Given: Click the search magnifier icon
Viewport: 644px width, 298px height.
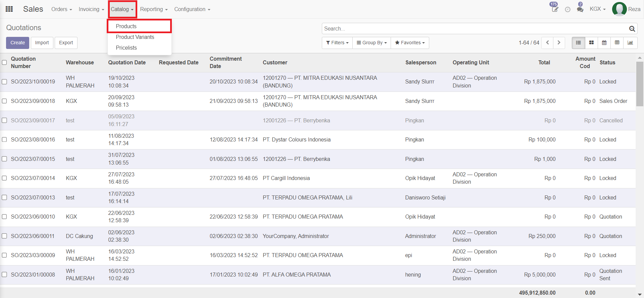Looking at the screenshot, I should tap(632, 29).
